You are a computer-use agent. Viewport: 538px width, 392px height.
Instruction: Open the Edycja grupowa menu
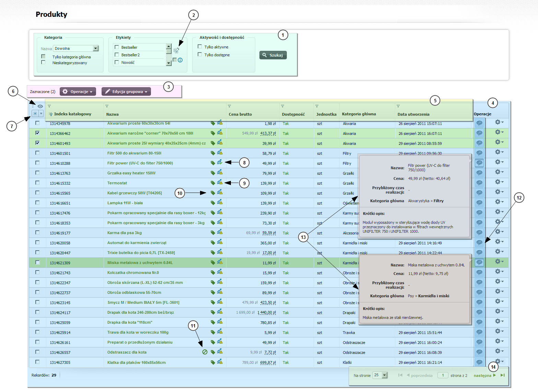click(x=126, y=92)
